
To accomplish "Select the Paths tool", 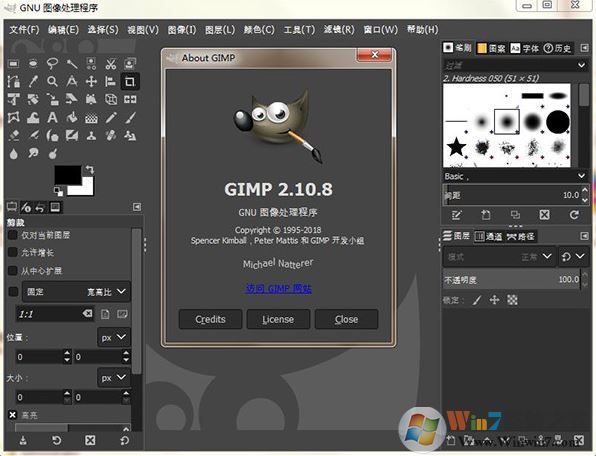I will point(14,81).
